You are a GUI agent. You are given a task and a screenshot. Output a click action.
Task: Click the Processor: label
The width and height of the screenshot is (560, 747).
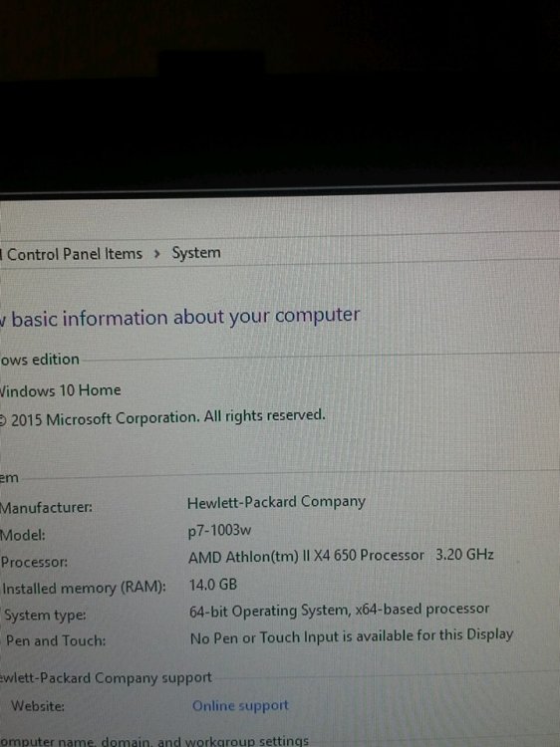click(34, 562)
